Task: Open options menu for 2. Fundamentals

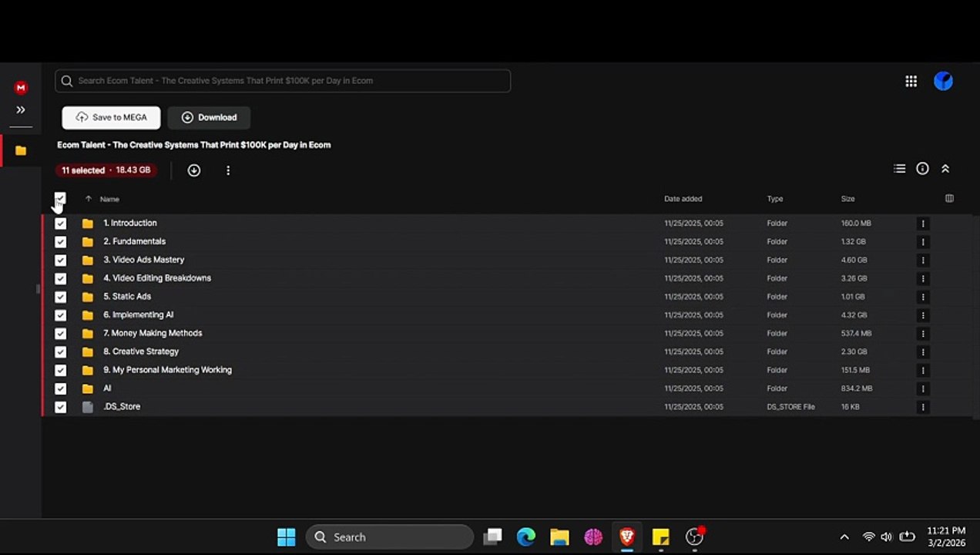Action: [923, 242]
